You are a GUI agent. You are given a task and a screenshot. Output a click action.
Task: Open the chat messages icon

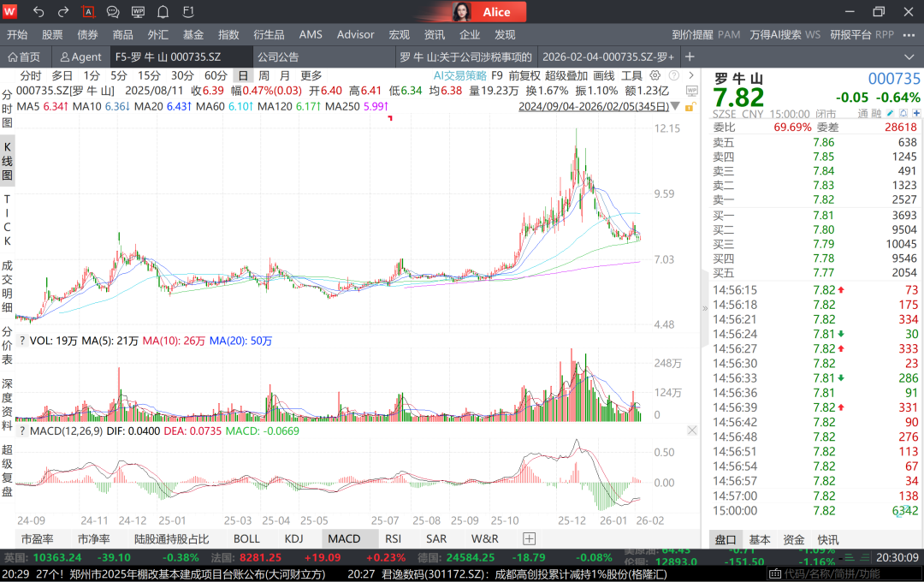(x=113, y=12)
